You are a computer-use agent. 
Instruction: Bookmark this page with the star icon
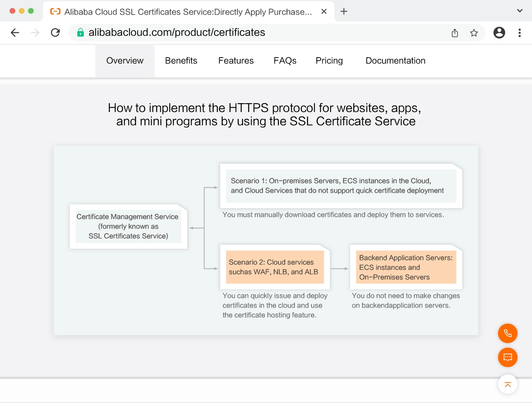click(474, 33)
